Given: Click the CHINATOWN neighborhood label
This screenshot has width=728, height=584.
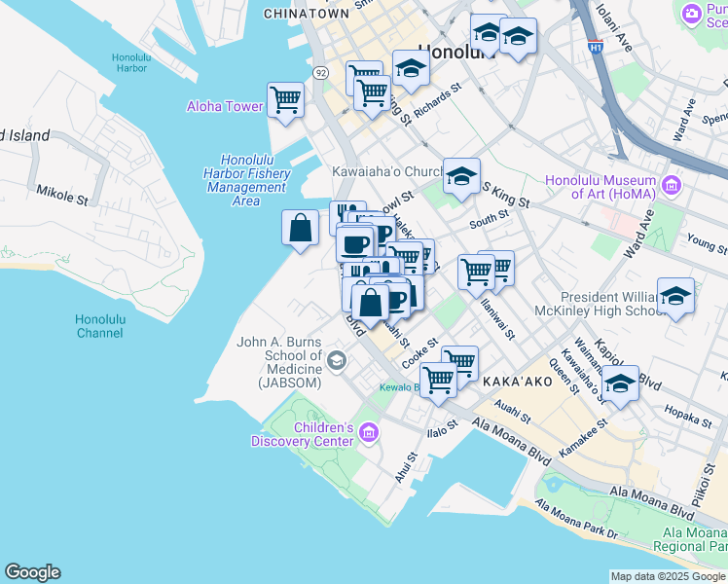Looking at the screenshot, I should (307, 14).
